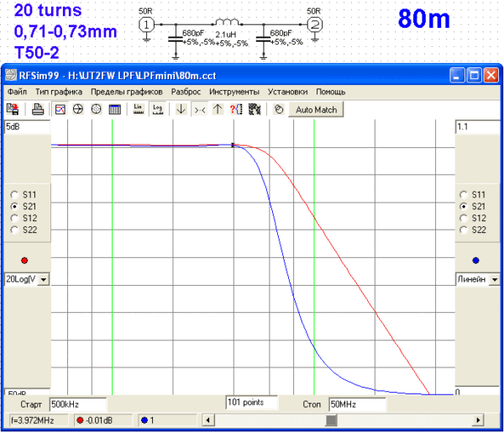Open the Линейн scale dropdown on right
The height and width of the screenshot is (433, 504).
[x=495, y=279]
